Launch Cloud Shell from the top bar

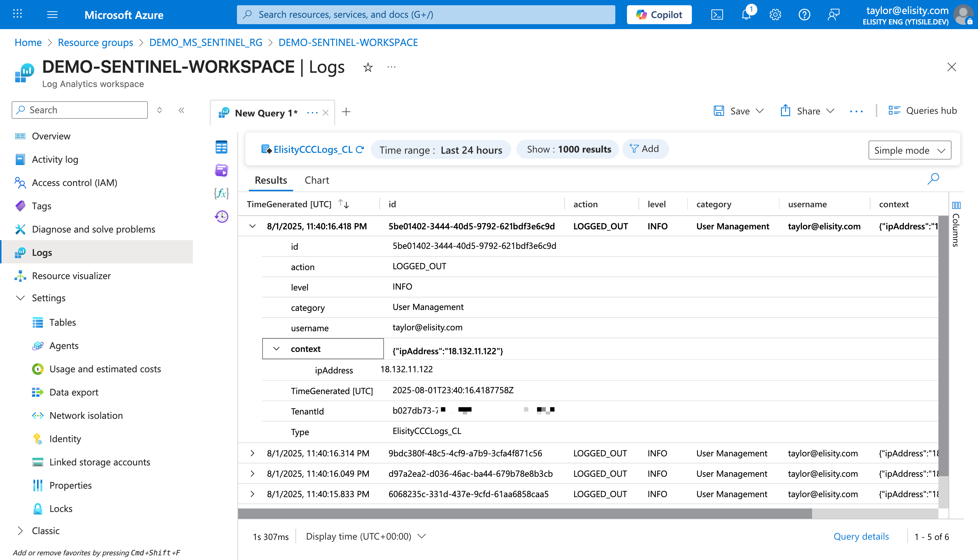click(717, 15)
